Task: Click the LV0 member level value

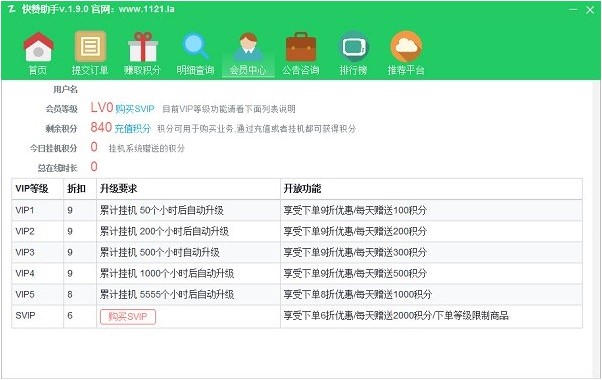Action: pyautogui.click(x=102, y=108)
